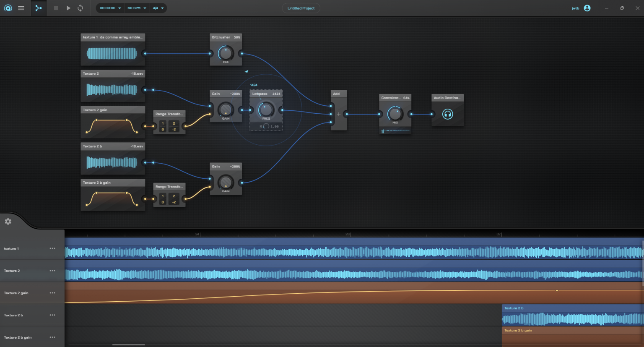
Task: Select the Bitcrusher node header
Action: tap(226, 37)
